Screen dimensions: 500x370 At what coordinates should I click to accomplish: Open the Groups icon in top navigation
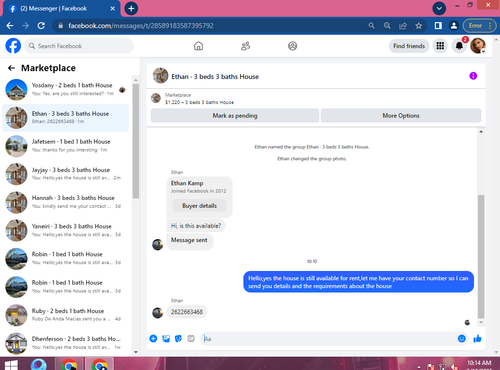pos(292,46)
